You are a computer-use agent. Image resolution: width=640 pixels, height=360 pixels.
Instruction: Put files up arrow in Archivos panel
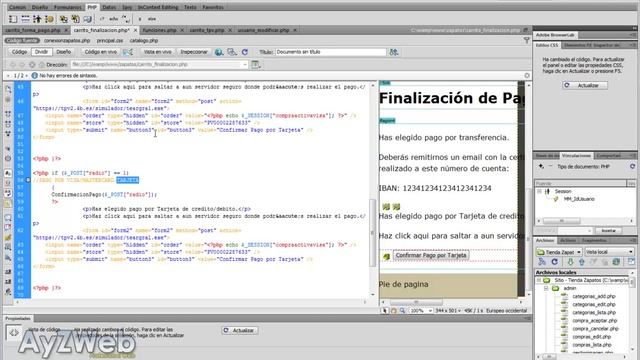coord(582,262)
